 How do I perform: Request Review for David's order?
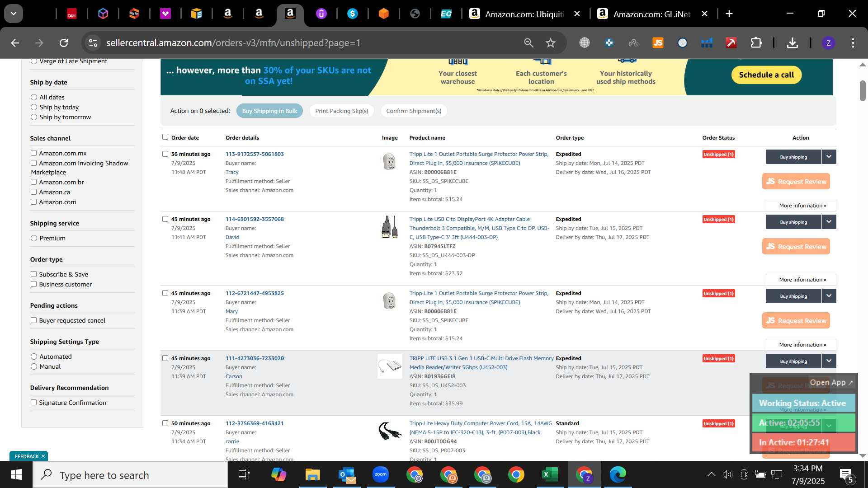[x=796, y=246]
